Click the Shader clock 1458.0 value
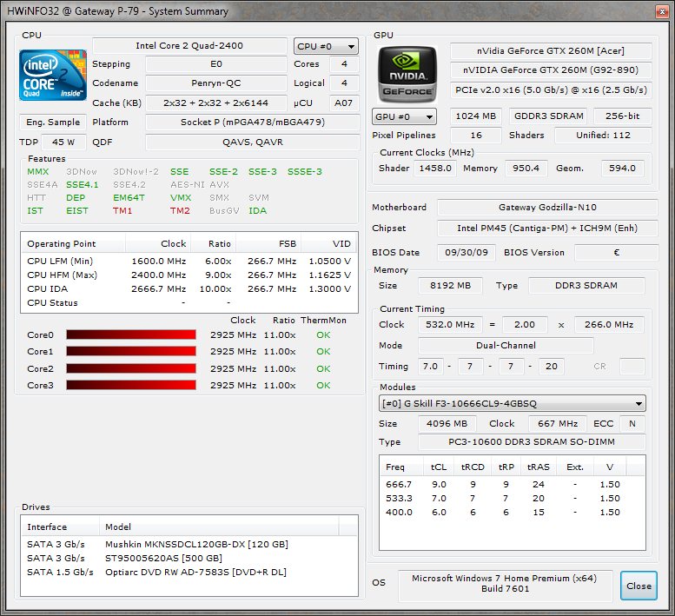This screenshot has height=616, width=675. (435, 169)
